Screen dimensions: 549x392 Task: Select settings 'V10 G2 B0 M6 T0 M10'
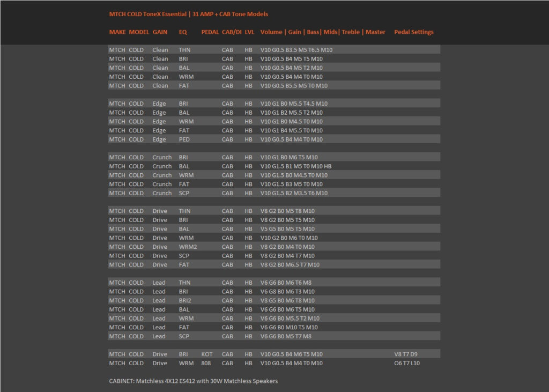(289, 238)
